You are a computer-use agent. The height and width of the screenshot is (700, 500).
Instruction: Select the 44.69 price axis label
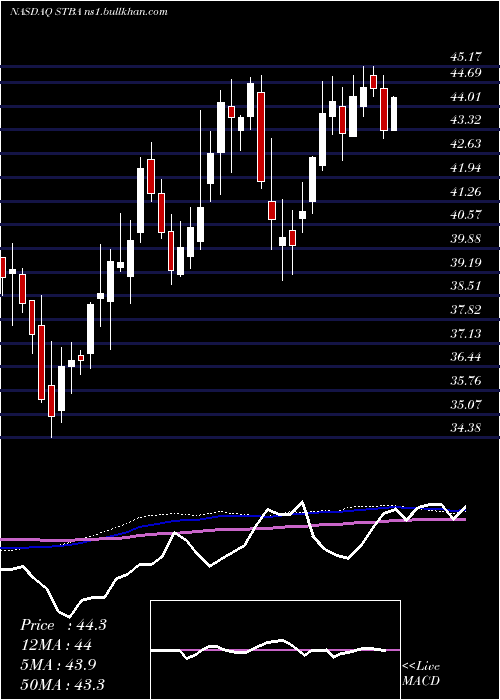coord(465,73)
